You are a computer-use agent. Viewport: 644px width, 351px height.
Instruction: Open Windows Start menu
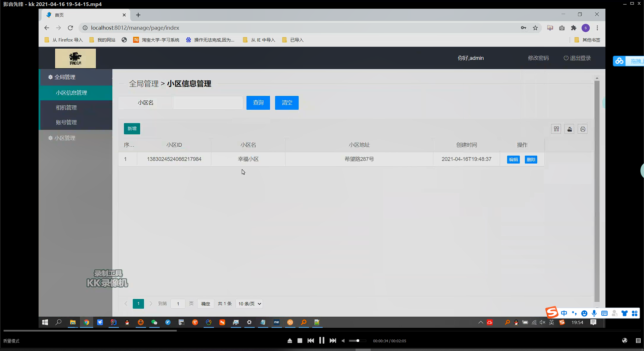pyautogui.click(x=45, y=322)
